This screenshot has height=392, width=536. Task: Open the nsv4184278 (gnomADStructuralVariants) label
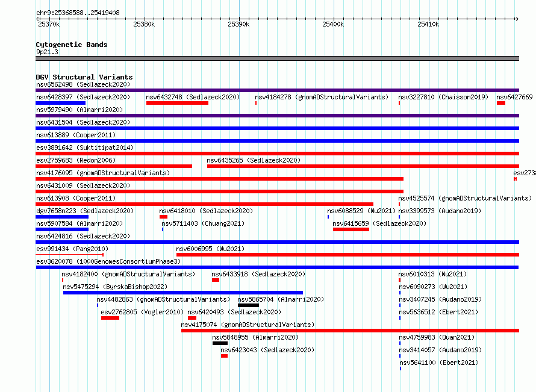pyautogui.click(x=322, y=97)
